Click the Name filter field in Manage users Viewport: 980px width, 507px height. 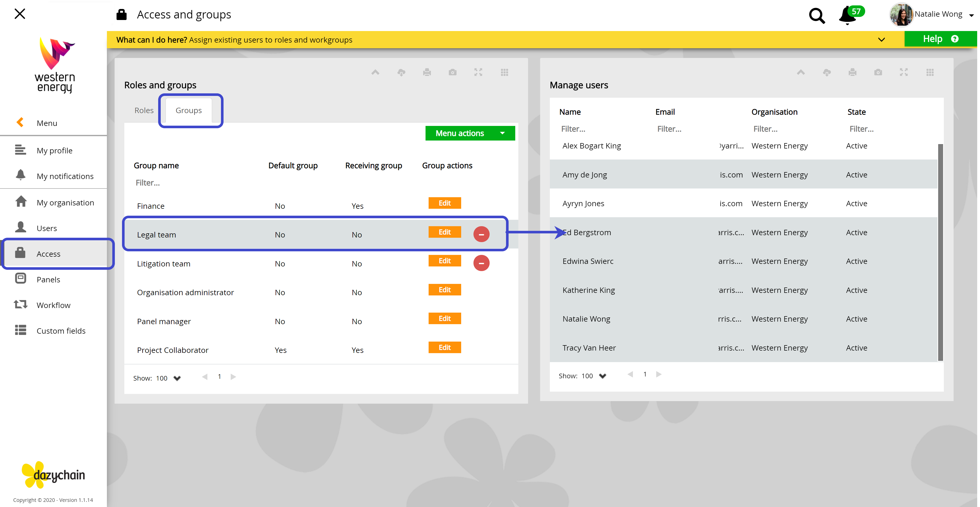point(603,129)
